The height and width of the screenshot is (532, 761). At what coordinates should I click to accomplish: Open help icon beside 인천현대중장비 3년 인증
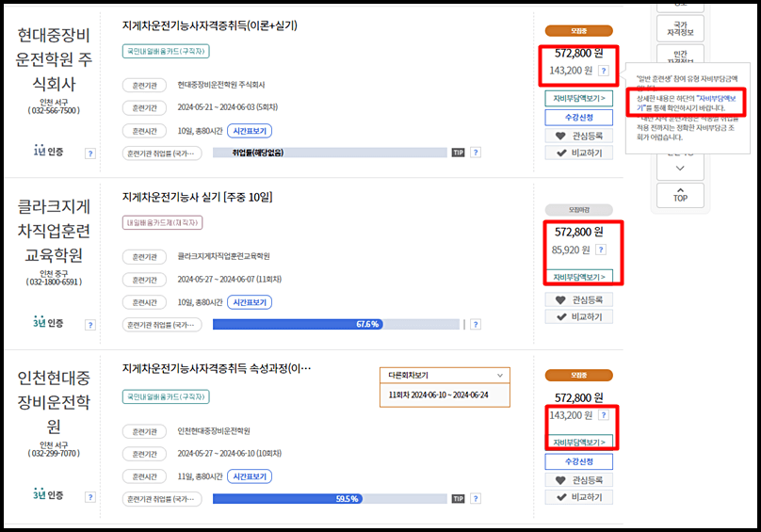pyautogui.click(x=90, y=497)
